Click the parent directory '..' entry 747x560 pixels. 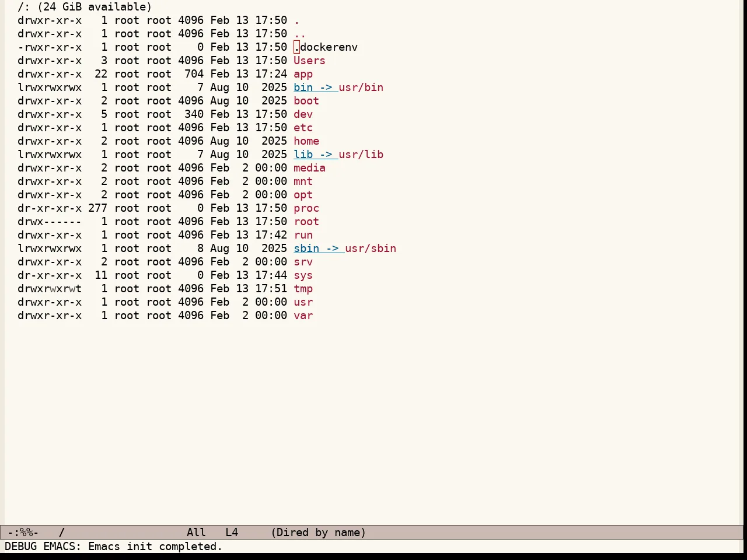(x=300, y=34)
